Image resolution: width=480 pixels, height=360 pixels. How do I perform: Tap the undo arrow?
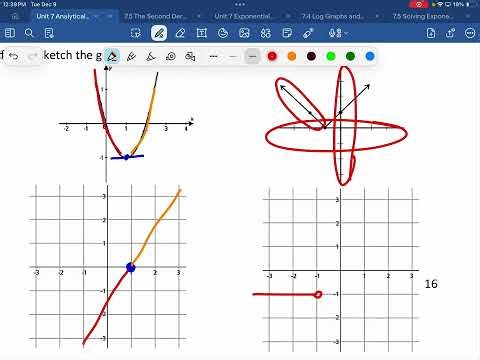pos(13,56)
